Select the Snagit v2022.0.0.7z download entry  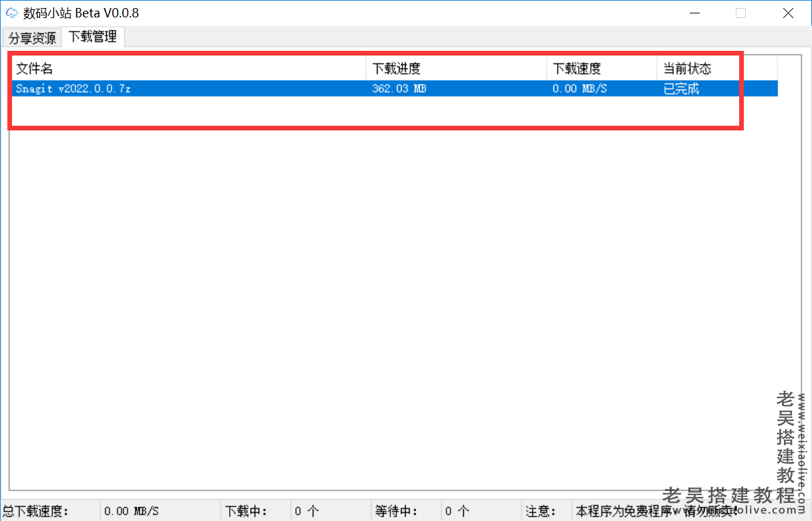point(80,88)
